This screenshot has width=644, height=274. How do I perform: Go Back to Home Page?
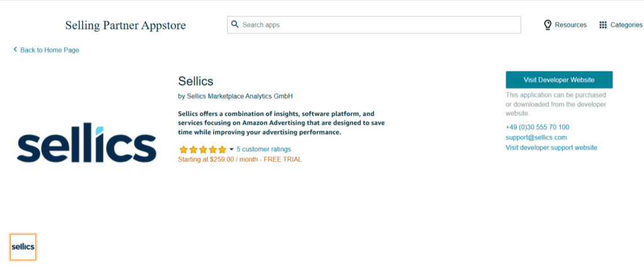50,50
